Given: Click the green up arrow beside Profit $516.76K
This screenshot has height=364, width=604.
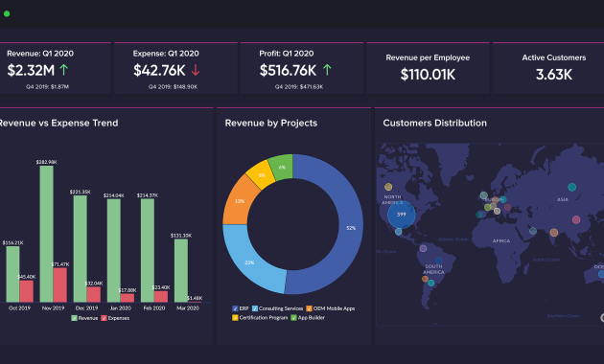Looking at the screenshot, I should pos(327,70).
